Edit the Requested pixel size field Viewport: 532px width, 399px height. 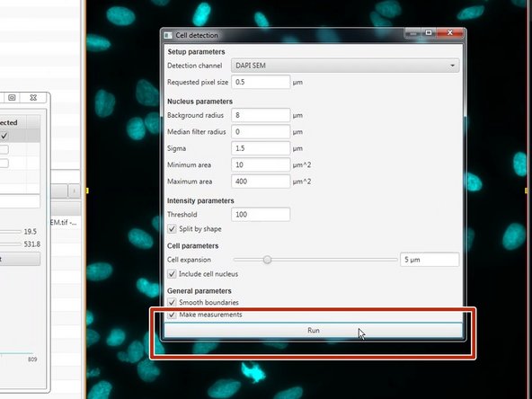pos(261,82)
